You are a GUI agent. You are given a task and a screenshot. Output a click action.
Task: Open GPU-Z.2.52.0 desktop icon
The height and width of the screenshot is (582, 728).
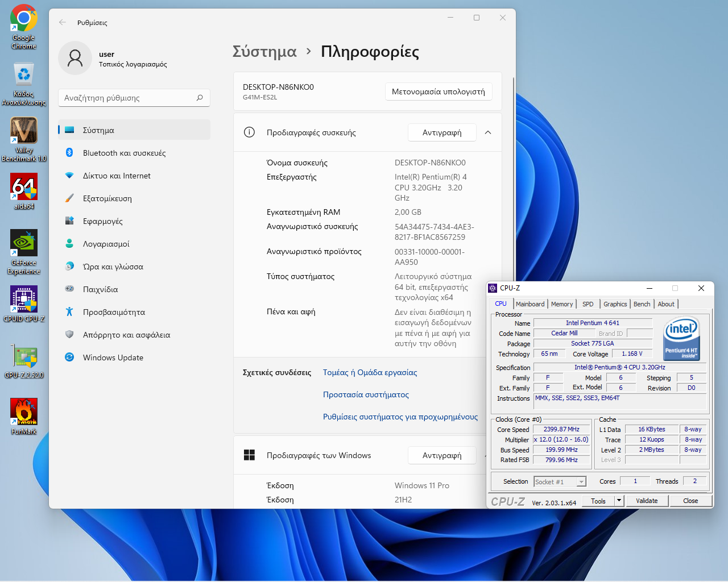pos(24,360)
